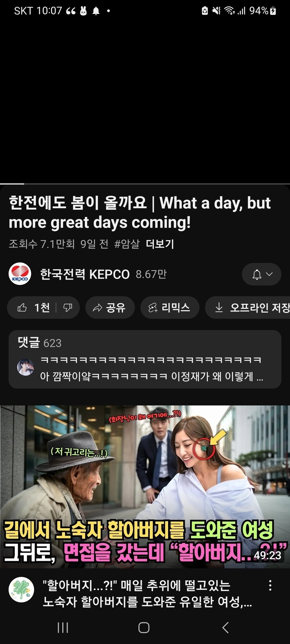Expand video description with 더보기
The height and width of the screenshot is (644, 290).
160,244
